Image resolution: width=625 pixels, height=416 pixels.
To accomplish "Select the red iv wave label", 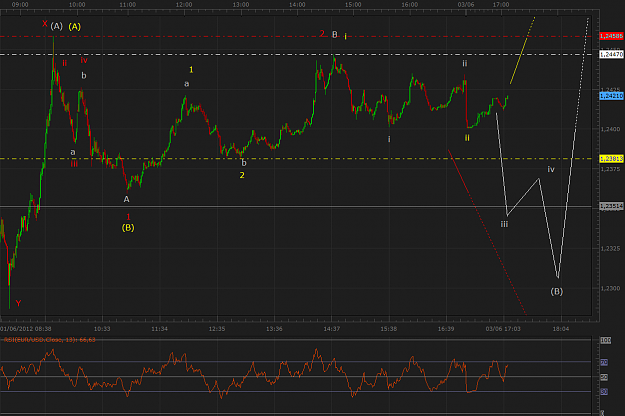I will pos(84,60).
